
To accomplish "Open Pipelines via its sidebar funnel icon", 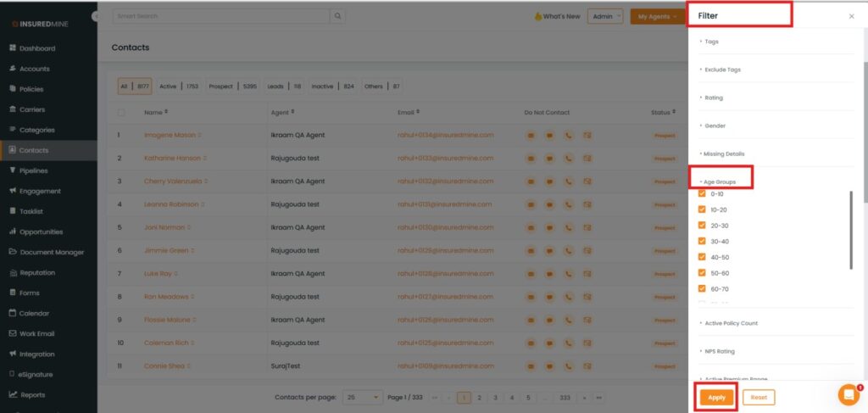I will pyautogui.click(x=13, y=170).
